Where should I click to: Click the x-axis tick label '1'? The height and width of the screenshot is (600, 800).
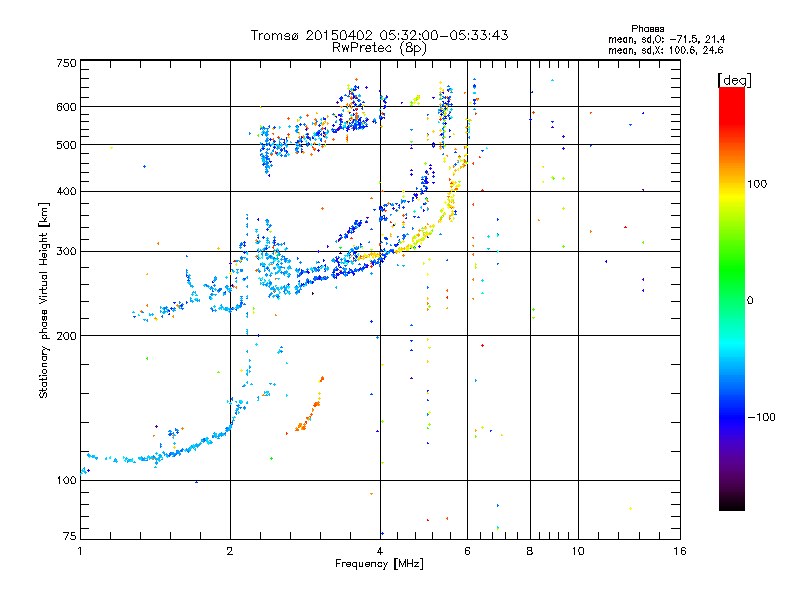tap(80, 551)
